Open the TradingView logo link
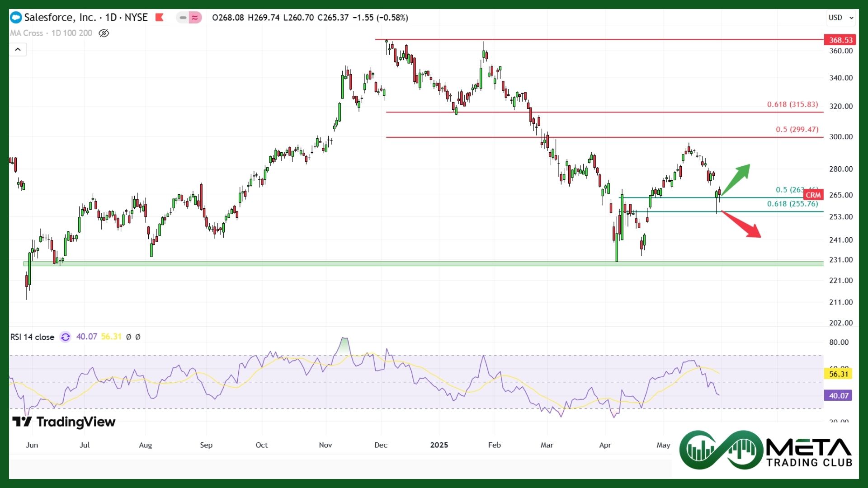The image size is (868, 488). (64, 422)
